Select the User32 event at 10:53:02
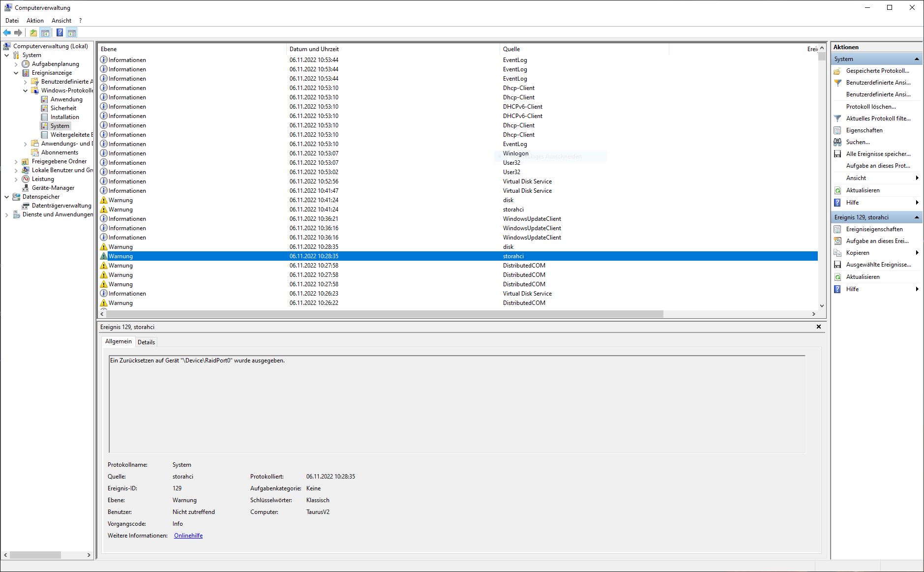 click(x=458, y=172)
